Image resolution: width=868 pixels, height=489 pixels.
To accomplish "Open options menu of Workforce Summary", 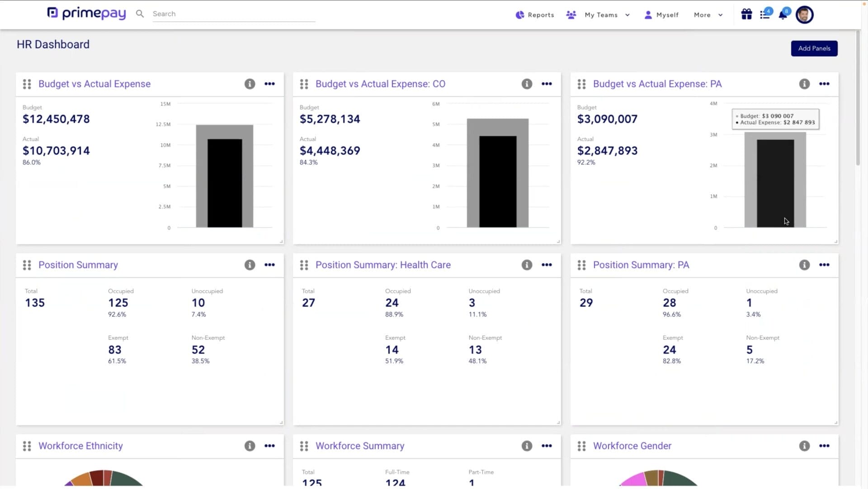I will pos(547,446).
